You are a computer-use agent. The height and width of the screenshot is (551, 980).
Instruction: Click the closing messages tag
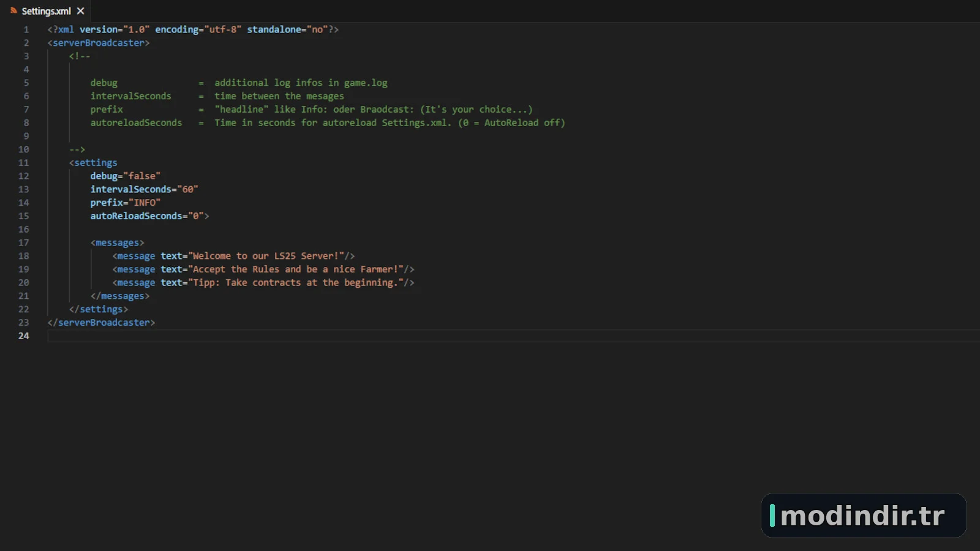[120, 296]
